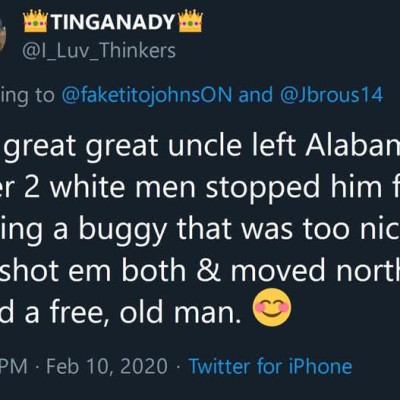Open the TINGANADY display name
The height and width of the screenshot is (400, 400).
point(113,22)
